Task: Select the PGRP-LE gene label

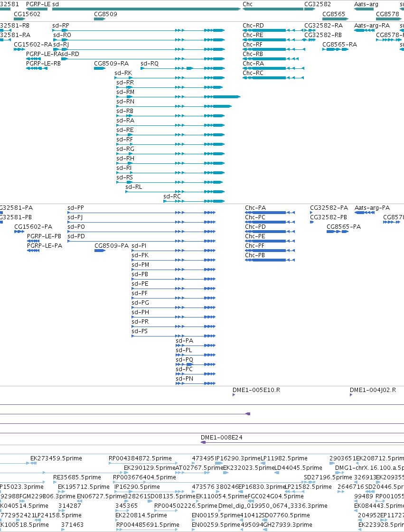Action: coord(38,4)
